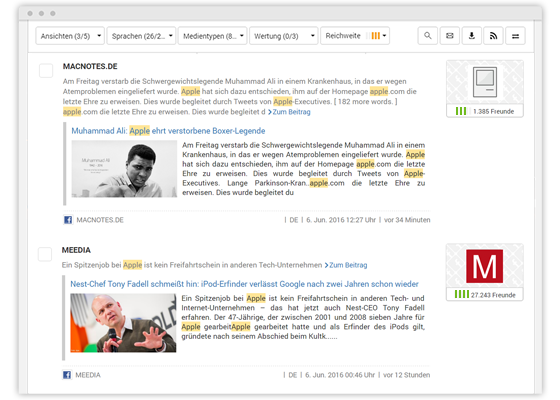Screen dimensions: 560x400
Task: Click Facebook icon beside MEEDIA footer
Action: tap(67, 375)
